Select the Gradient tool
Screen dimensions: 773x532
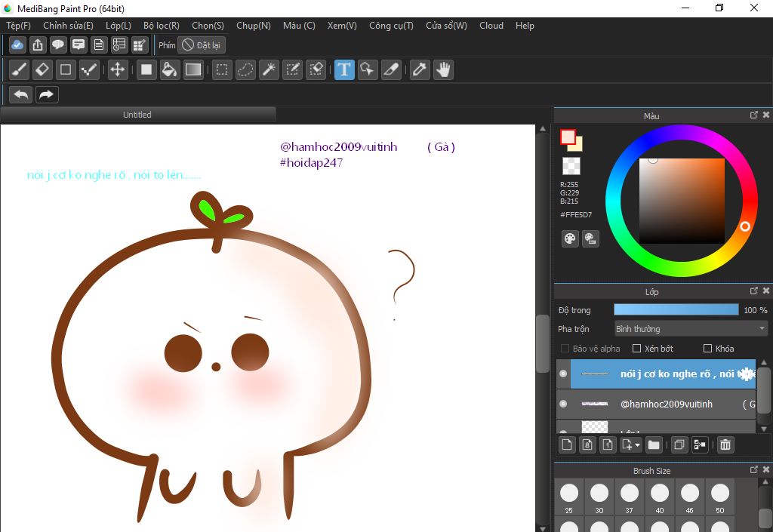coord(192,69)
